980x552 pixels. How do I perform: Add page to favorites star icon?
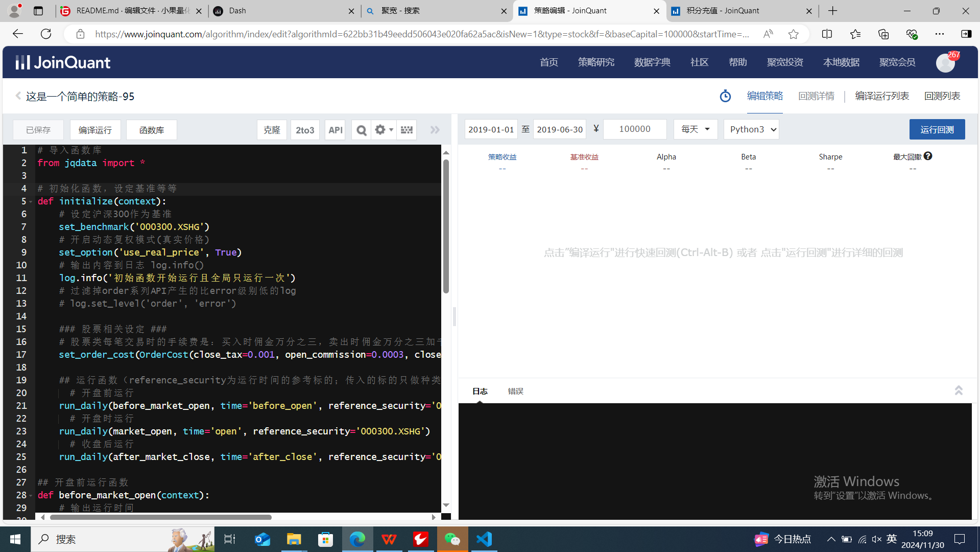coord(793,34)
